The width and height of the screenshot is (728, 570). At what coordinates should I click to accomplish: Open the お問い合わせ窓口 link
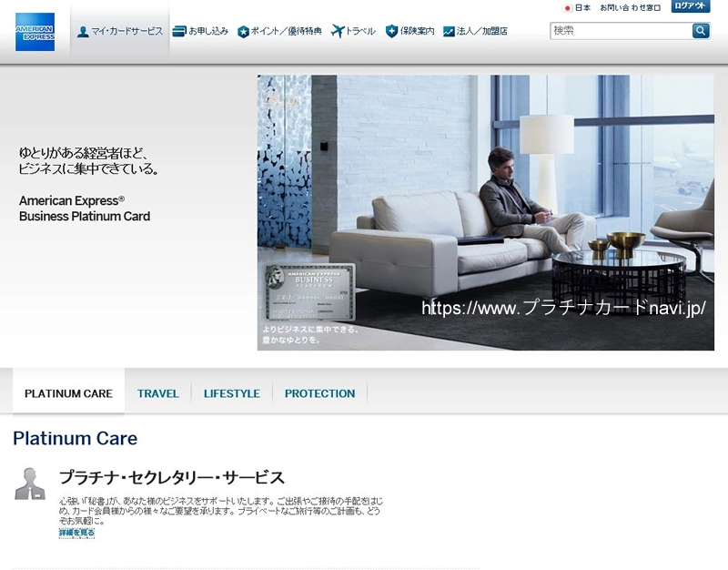630,7
